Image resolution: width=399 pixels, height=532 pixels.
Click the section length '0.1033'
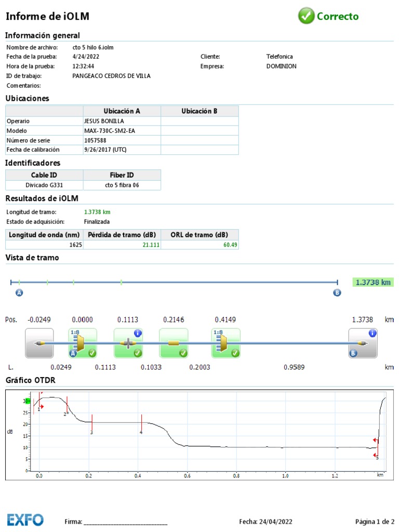[x=151, y=367]
